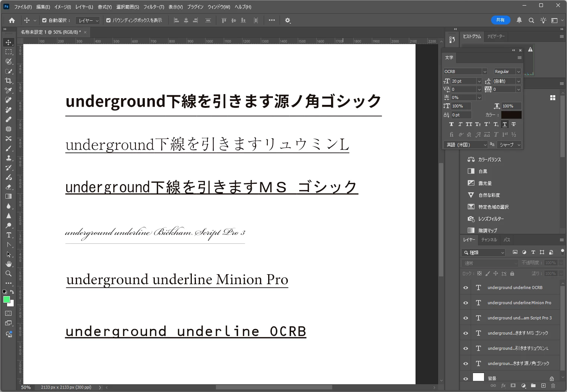Open the options bar settings gear
The width and height of the screenshot is (567, 392).
[x=288, y=20]
